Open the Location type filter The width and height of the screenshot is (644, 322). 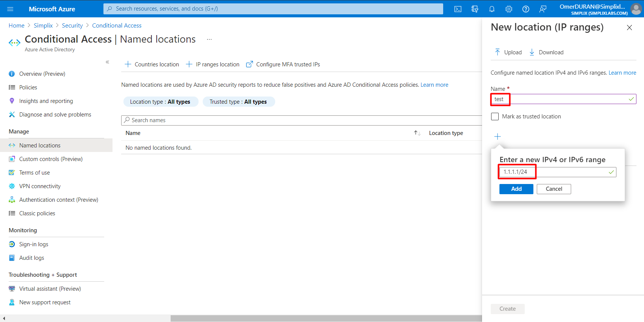pyautogui.click(x=160, y=102)
